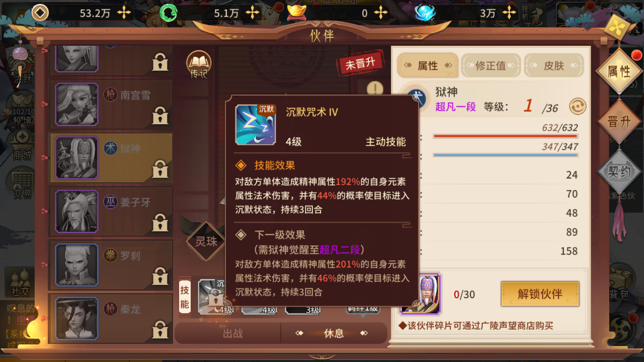The image size is (644, 362).
Task: Click the 解锁伙伴 unlock button
Action: point(540,294)
